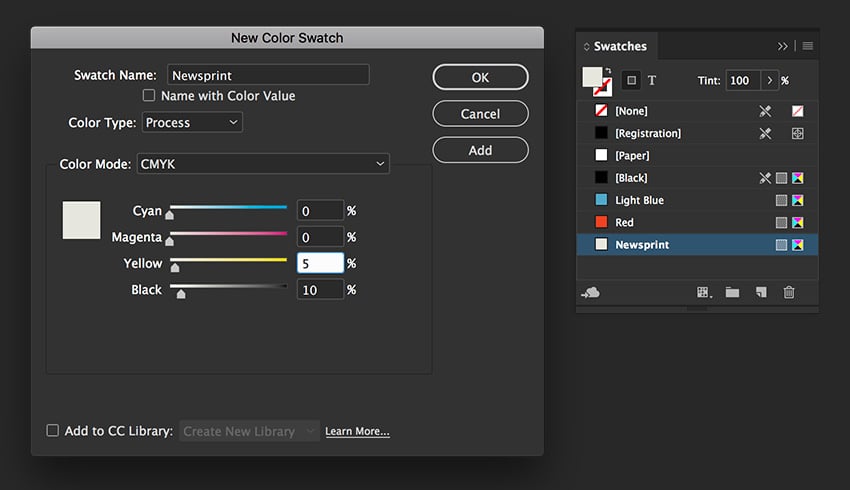
Task: Click the [Black] CMYK mode icon
Action: (x=797, y=178)
